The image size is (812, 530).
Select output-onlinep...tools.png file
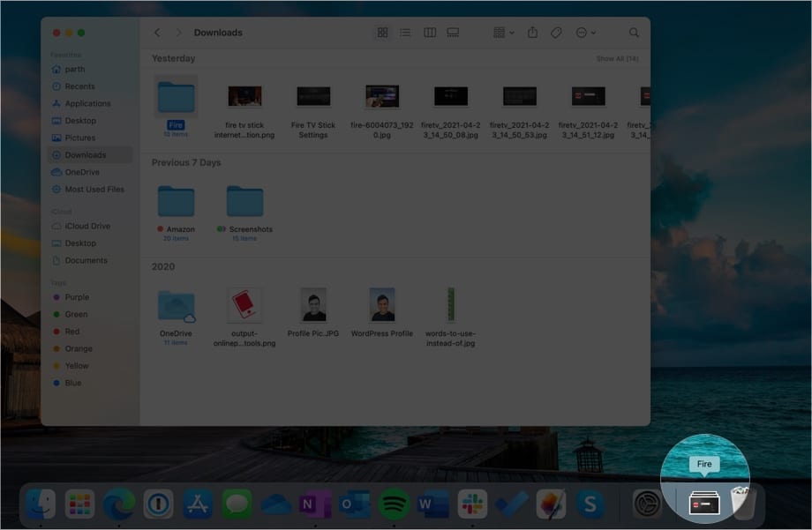244,304
